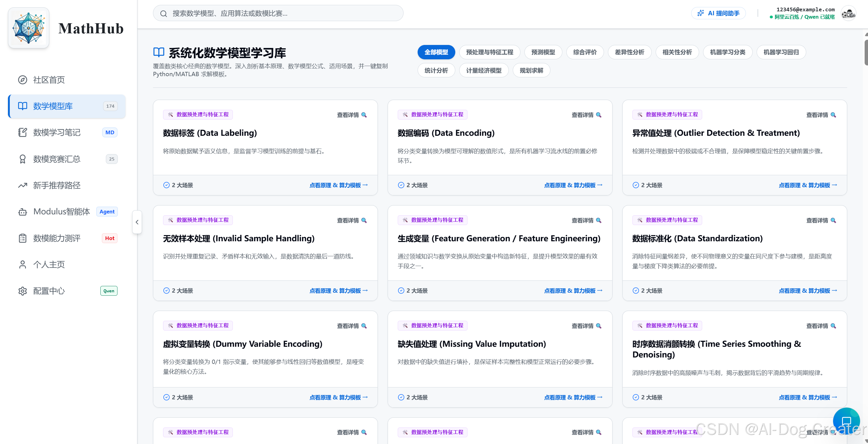Click the book icon beside 系统化数学模型学习库 heading
This screenshot has height=444, width=868.
[x=159, y=52]
